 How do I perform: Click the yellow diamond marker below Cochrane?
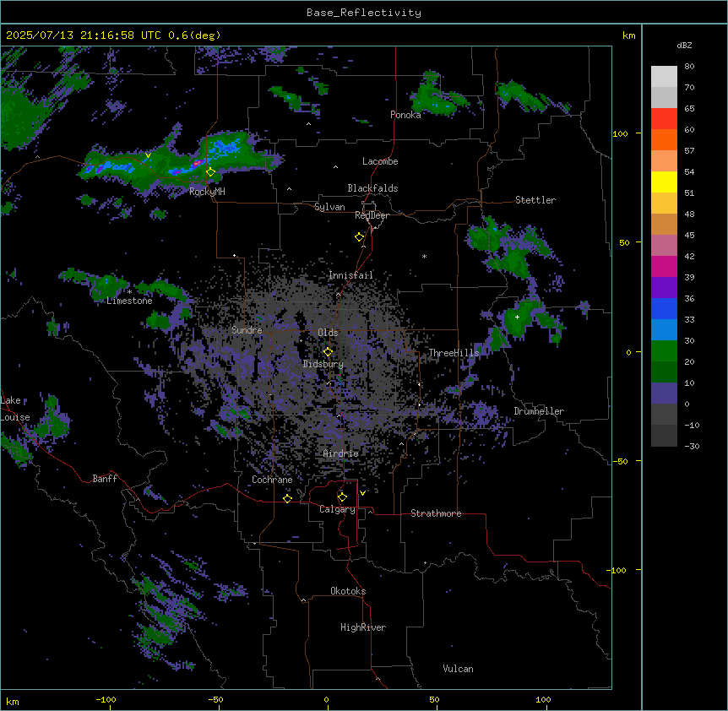click(x=287, y=498)
